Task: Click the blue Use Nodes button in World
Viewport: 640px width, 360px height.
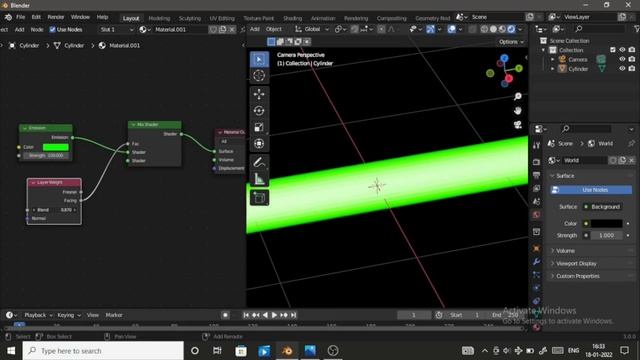Action: 591,190
